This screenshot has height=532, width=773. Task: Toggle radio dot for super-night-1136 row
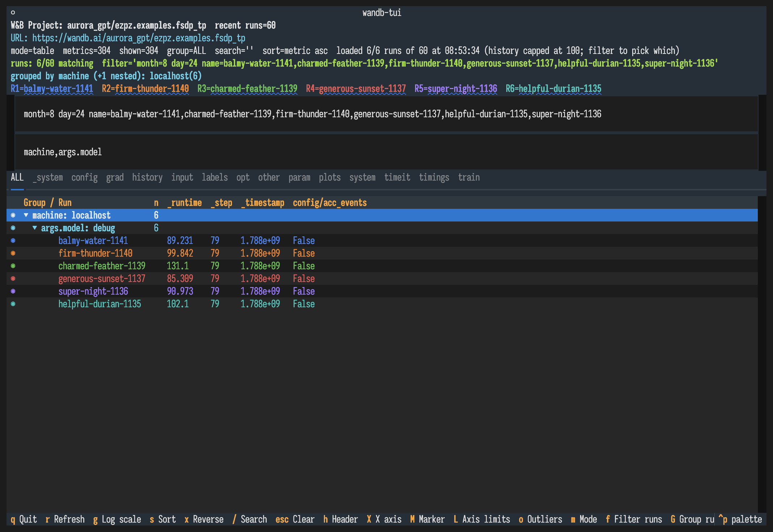(13, 291)
